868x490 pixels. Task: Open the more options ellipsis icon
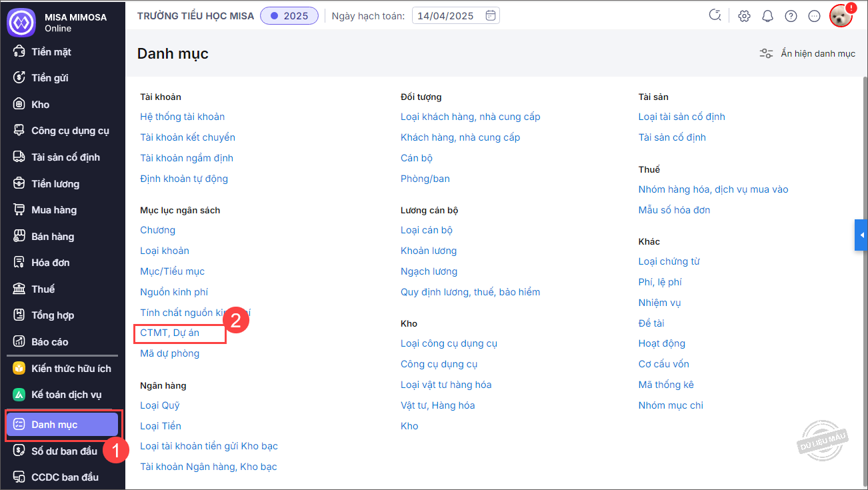(814, 16)
